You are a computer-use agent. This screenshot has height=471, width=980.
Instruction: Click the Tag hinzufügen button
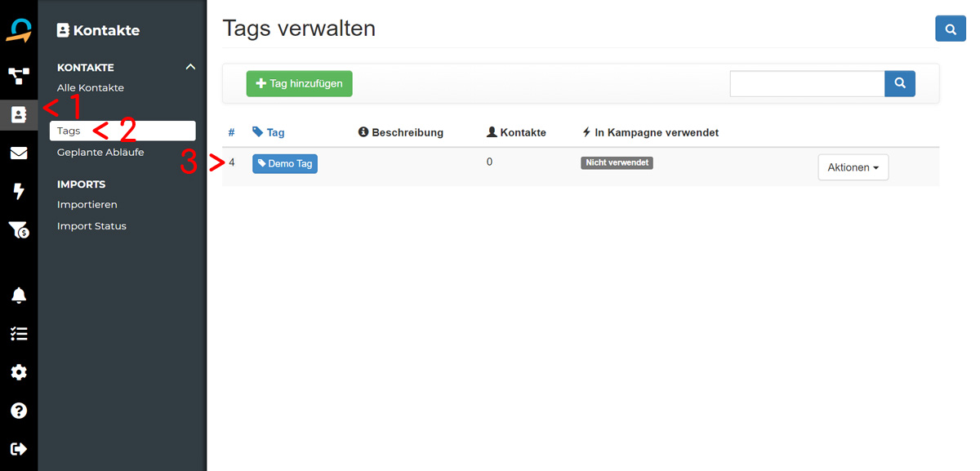coord(300,83)
